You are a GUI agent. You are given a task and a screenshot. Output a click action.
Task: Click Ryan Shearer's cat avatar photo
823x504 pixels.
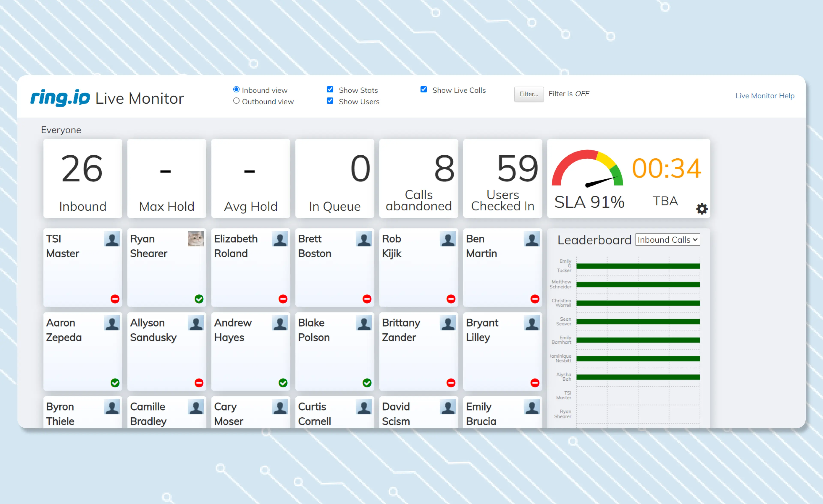(x=196, y=239)
